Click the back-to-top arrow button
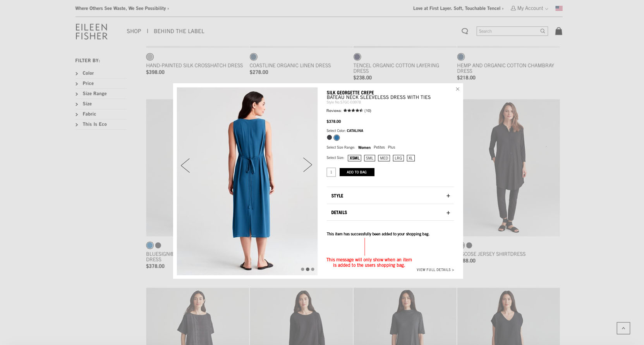 click(x=623, y=328)
